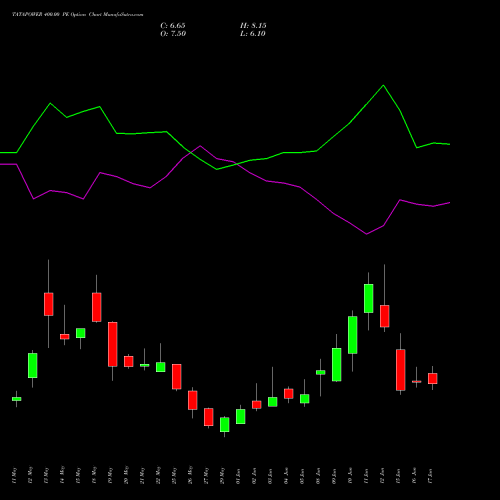Select the red candle for 25 May
This screenshot has height=500, width=500.
177,376
